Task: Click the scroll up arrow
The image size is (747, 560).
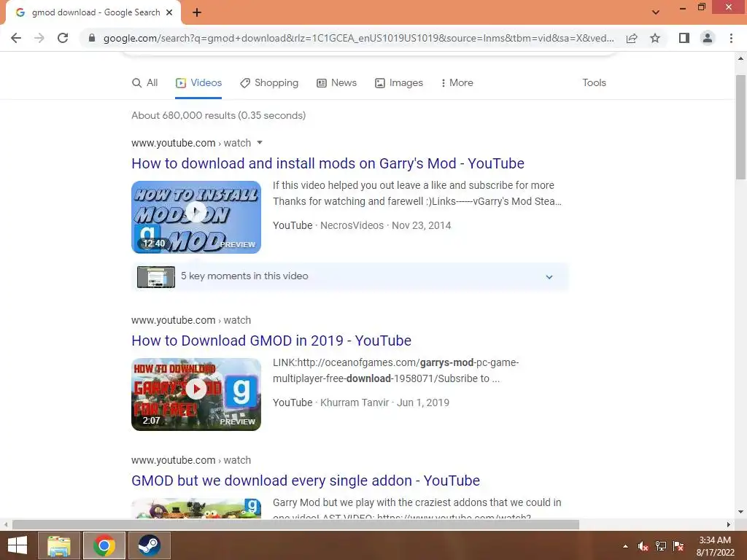Action: tap(740, 58)
